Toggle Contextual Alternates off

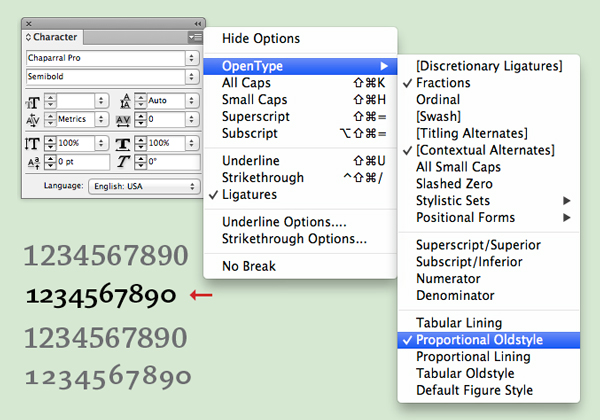pyautogui.click(x=485, y=150)
